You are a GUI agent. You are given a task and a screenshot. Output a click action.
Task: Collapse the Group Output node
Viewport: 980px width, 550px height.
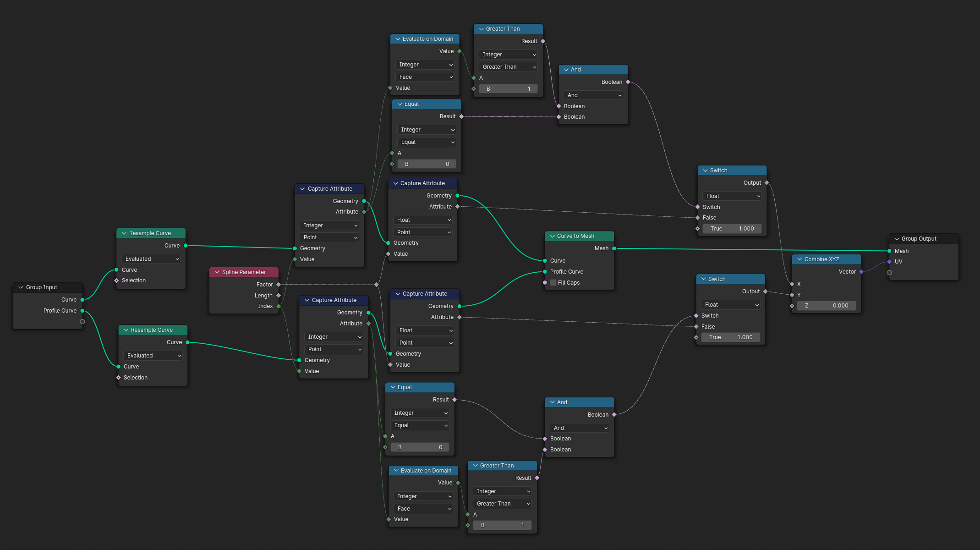pos(897,239)
